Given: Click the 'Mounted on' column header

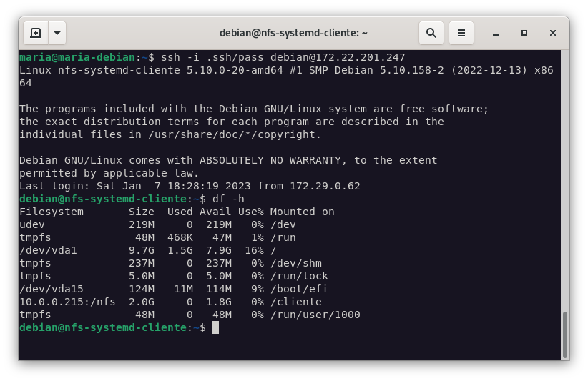Looking at the screenshot, I should [x=302, y=212].
